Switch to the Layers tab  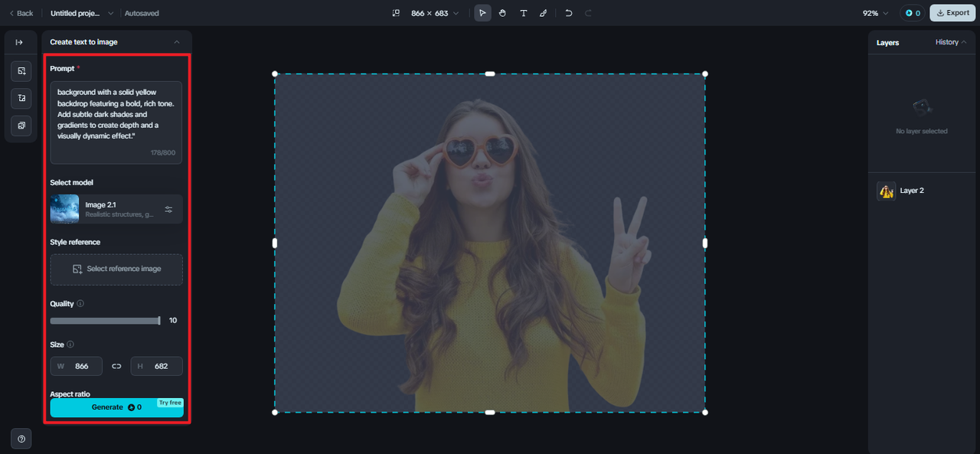click(888, 43)
